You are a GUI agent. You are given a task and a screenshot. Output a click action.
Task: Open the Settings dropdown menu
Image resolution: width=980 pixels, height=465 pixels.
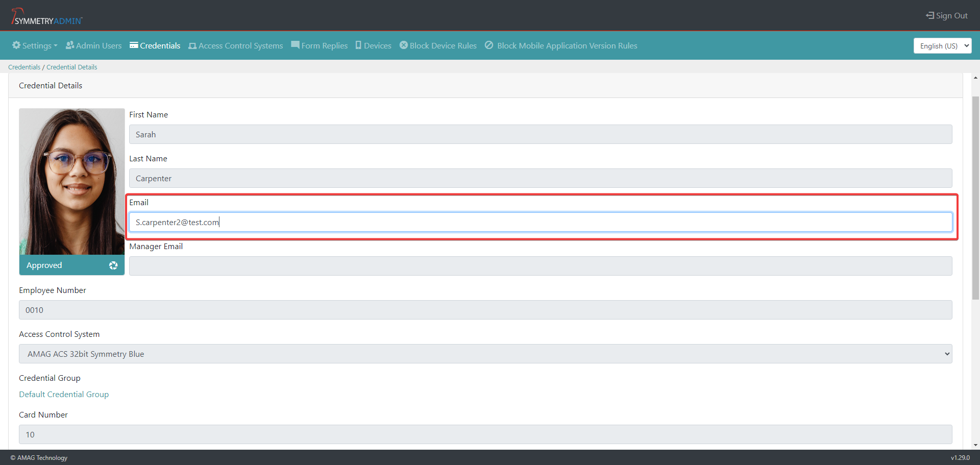35,45
